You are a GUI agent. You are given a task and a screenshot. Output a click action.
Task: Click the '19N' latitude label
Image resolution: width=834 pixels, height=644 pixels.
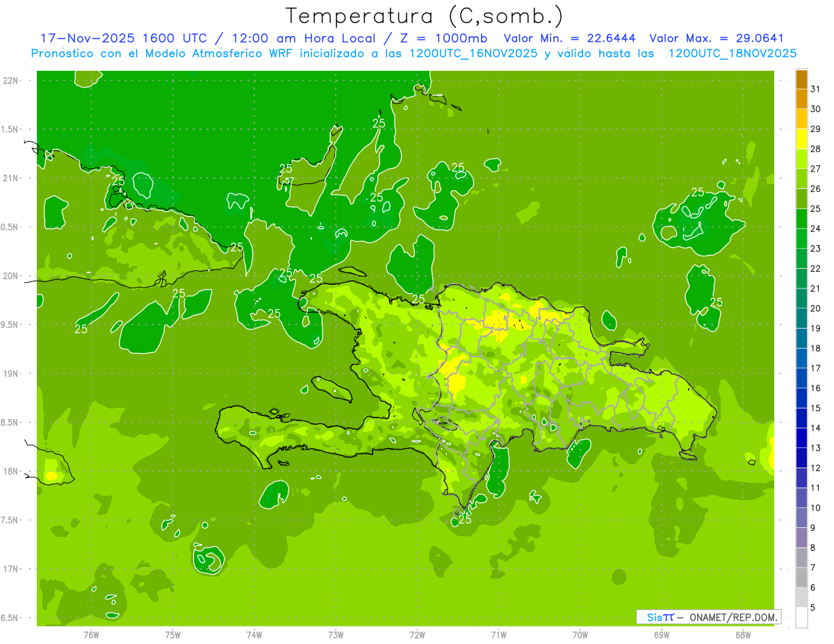coord(10,374)
